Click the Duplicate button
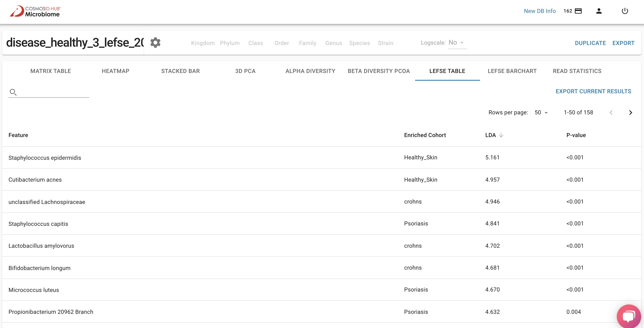 coord(590,43)
